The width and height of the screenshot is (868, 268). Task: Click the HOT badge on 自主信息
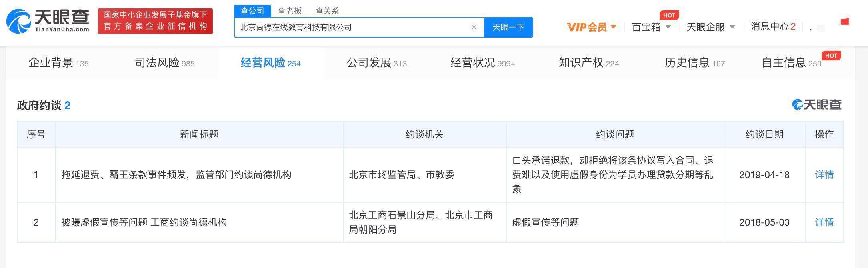(831, 56)
